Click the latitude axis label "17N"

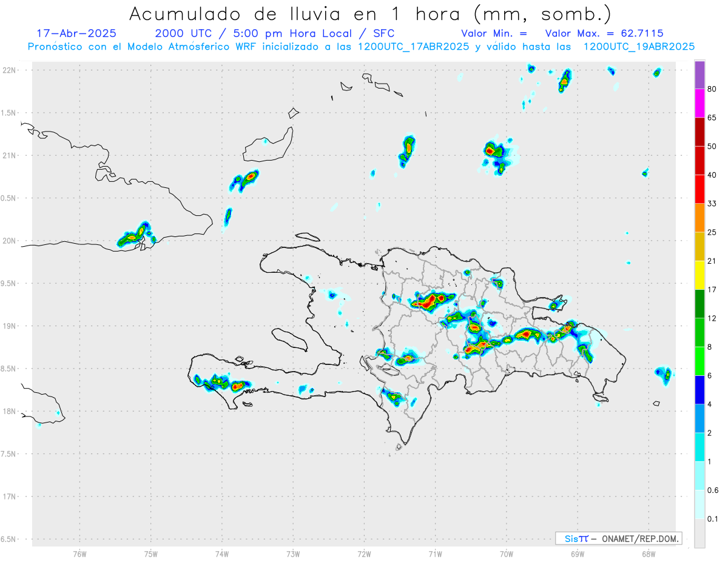pos(9,497)
